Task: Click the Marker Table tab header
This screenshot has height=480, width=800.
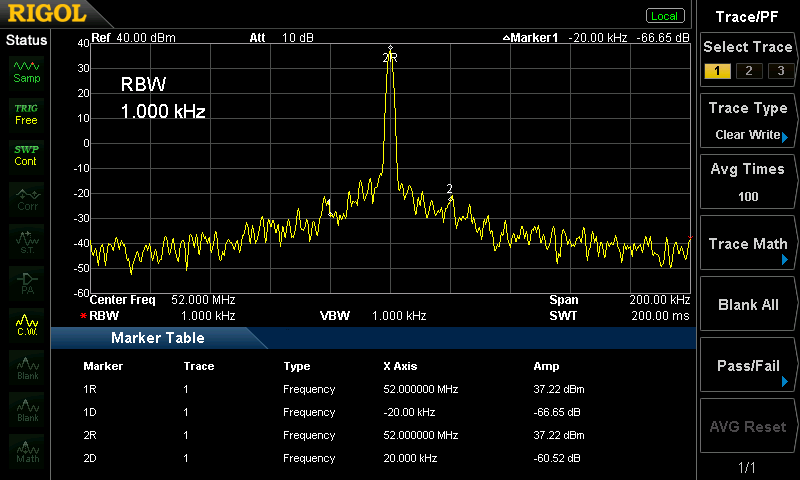Action: click(157, 338)
